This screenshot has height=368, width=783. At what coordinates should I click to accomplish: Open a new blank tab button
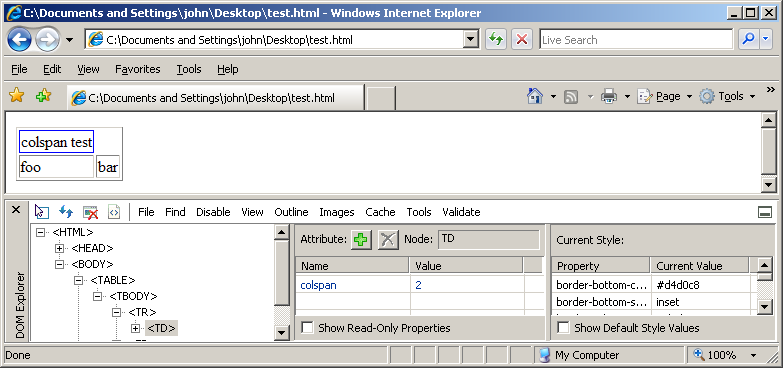click(381, 98)
